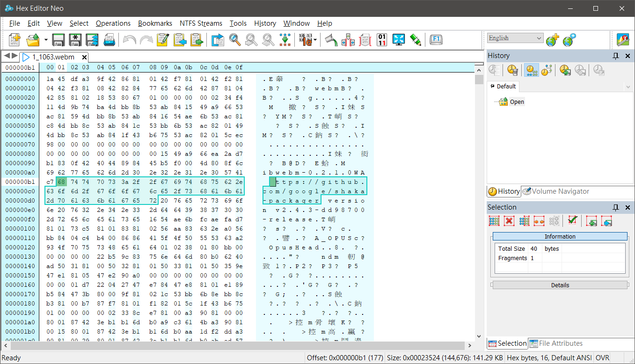This screenshot has width=635, height=364.
Task: Toggle the highlighted History view mode button
Action: click(531, 70)
